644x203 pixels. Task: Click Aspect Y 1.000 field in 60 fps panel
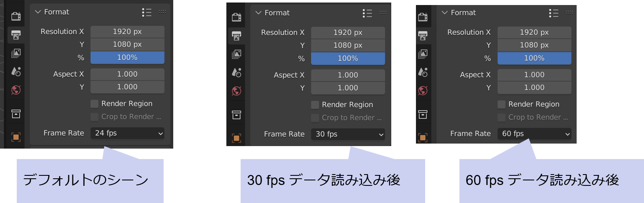[534, 87]
